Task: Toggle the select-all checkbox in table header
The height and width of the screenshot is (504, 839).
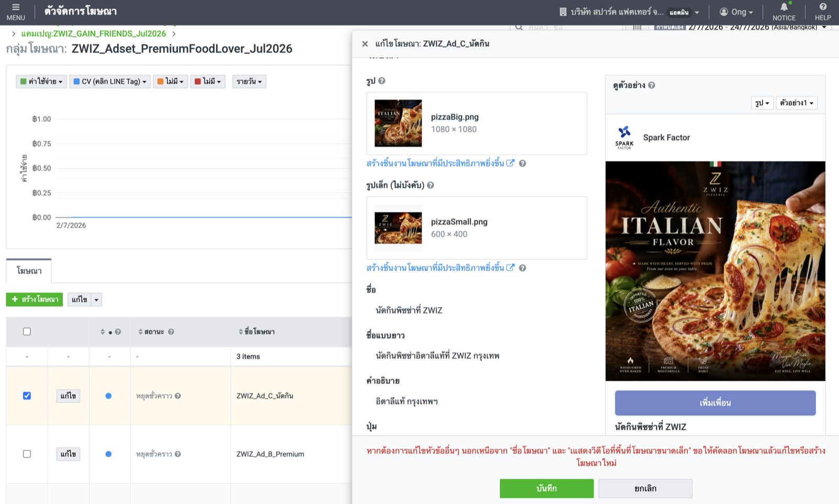Action: (27, 331)
